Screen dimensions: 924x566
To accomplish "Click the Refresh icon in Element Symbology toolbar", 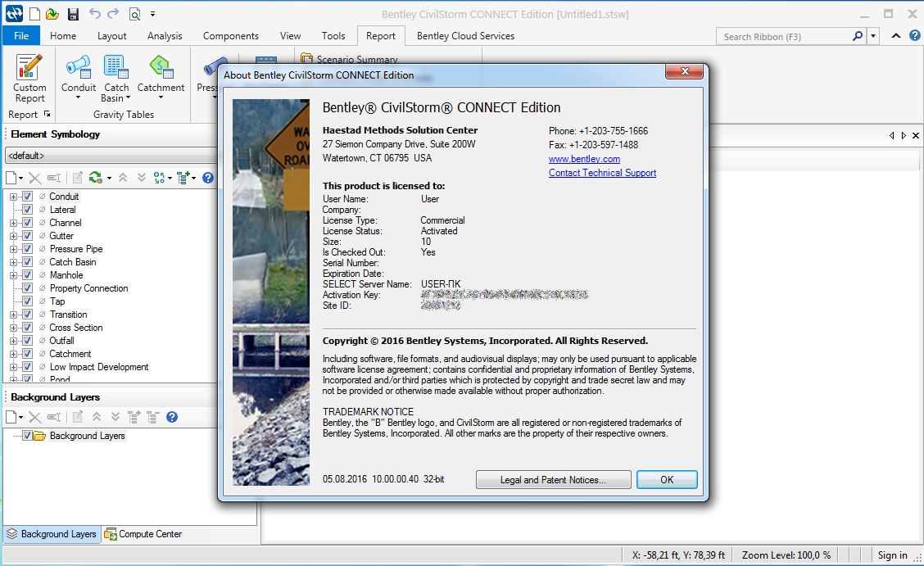I will [96, 177].
